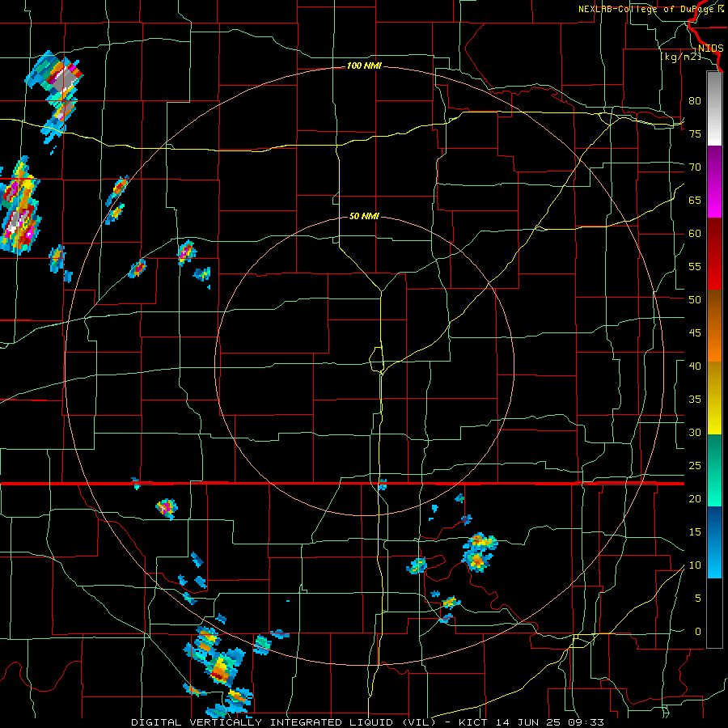Image resolution: width=728 pixels, height=728 pixels.
Task: Click the scale value "30"
Action: (x=695, y=432)
